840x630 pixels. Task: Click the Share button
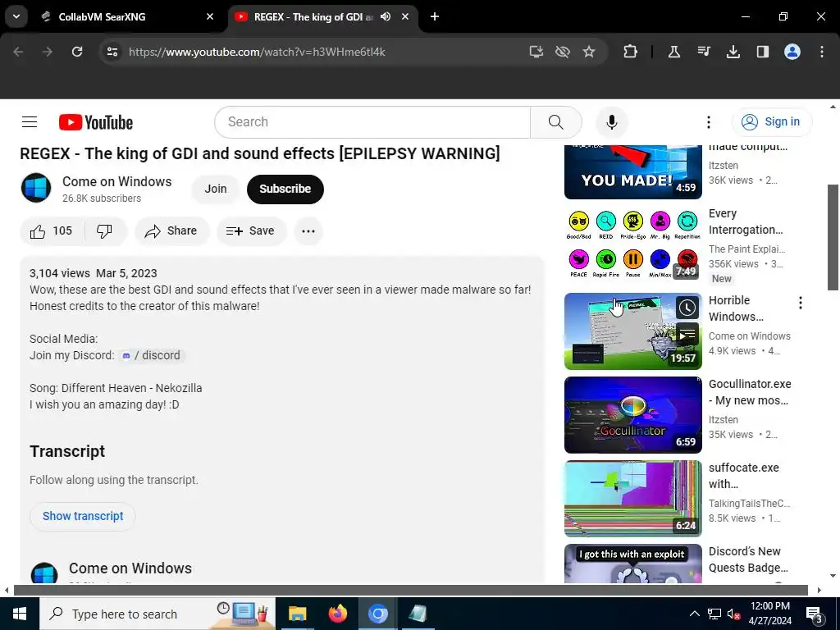(171, 231)
